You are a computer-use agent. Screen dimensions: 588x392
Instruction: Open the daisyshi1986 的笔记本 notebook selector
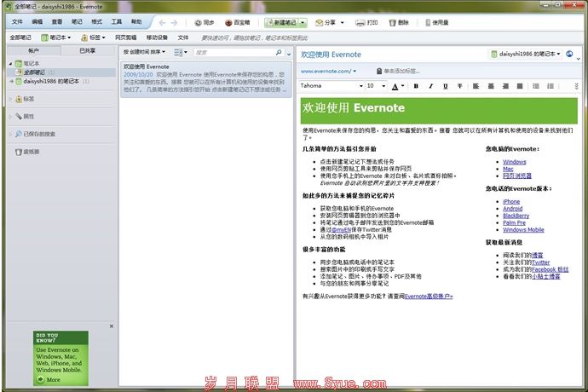click(526, 54)
